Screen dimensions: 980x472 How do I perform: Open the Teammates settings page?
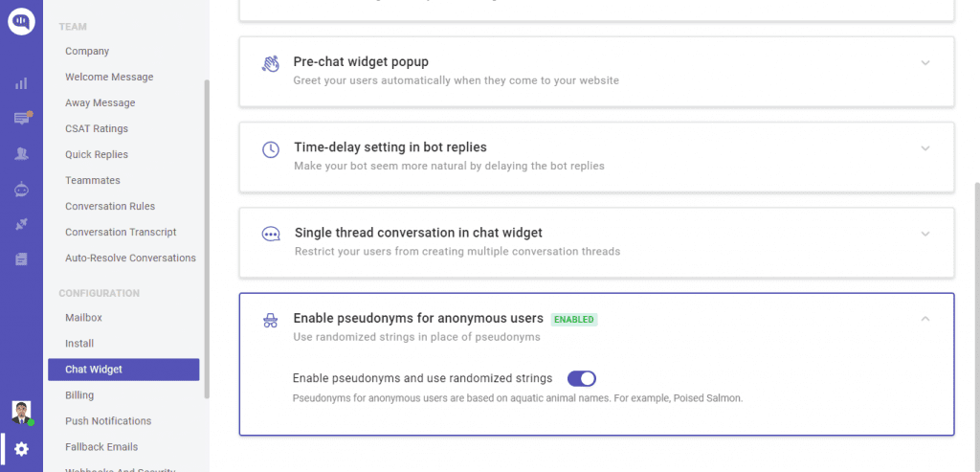click(x=93, y=180)
